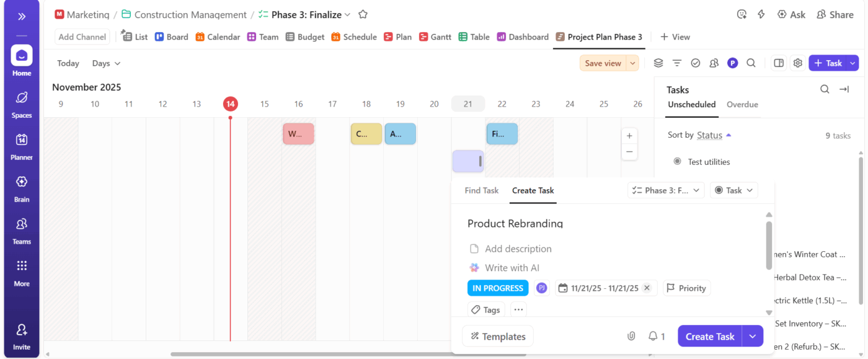Toggle the favorite star next to Phase 3

[363, 14]
